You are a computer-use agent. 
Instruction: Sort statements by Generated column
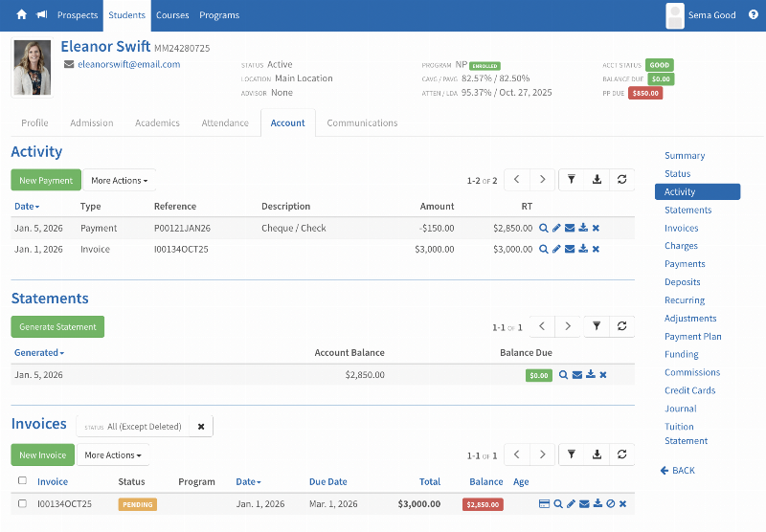point(39,353)
